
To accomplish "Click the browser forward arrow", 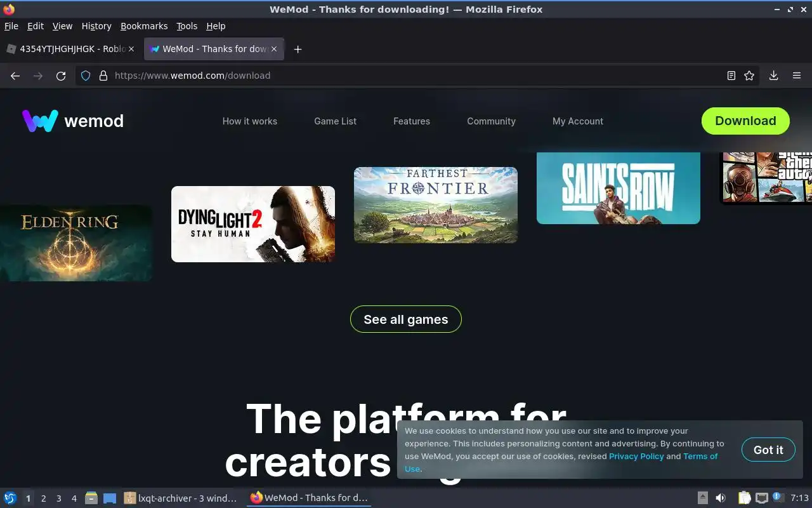I will (38, 76).
